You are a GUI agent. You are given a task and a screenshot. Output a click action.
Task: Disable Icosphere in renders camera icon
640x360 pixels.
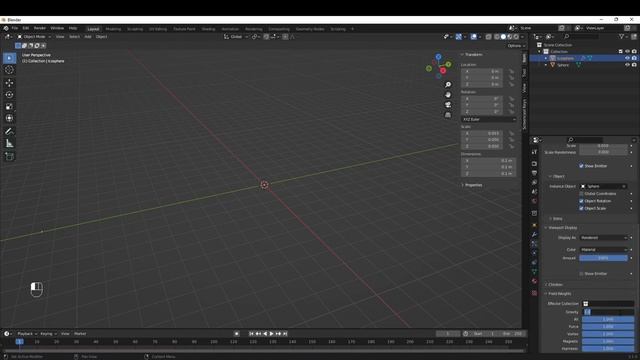tap(634, 58)
